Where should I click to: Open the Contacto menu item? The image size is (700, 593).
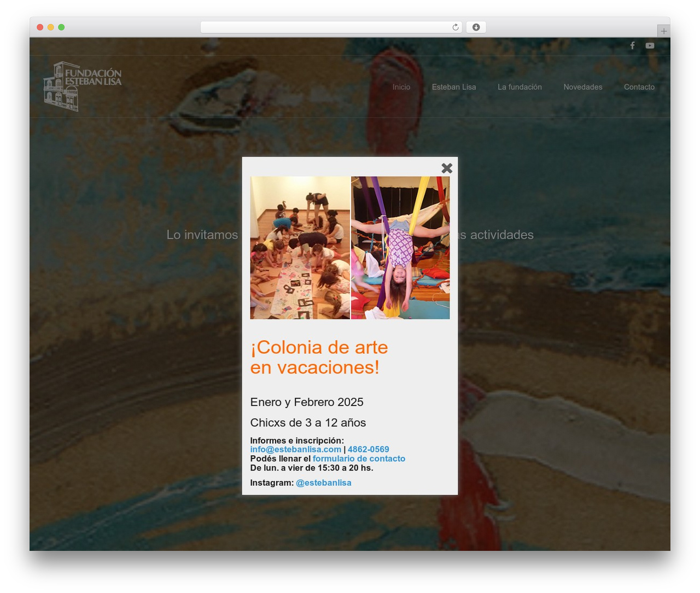[639, 87]
